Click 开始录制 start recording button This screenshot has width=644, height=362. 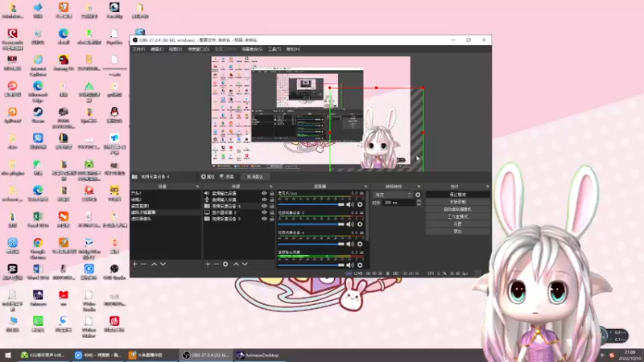click(x=457, y=202)
